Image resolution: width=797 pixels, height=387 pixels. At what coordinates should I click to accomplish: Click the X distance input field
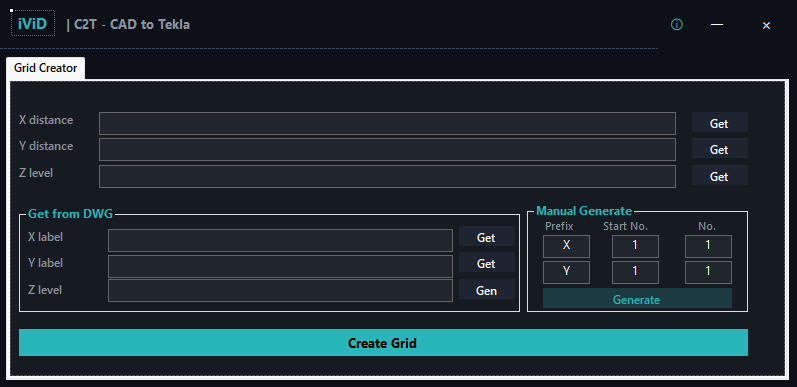tap(387, 124)
